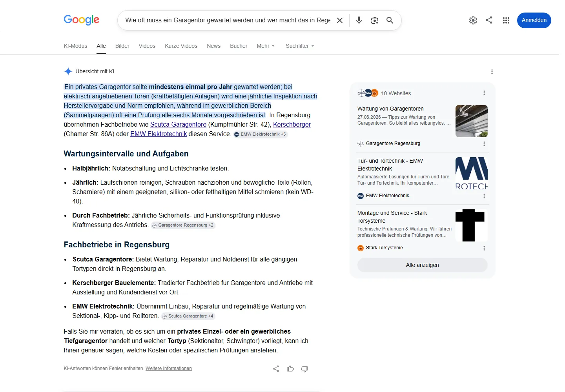This screenshot has width=565, height=392.
Task: Click Scutca Garagentore +4 source chip
Action: click(188, 316)
